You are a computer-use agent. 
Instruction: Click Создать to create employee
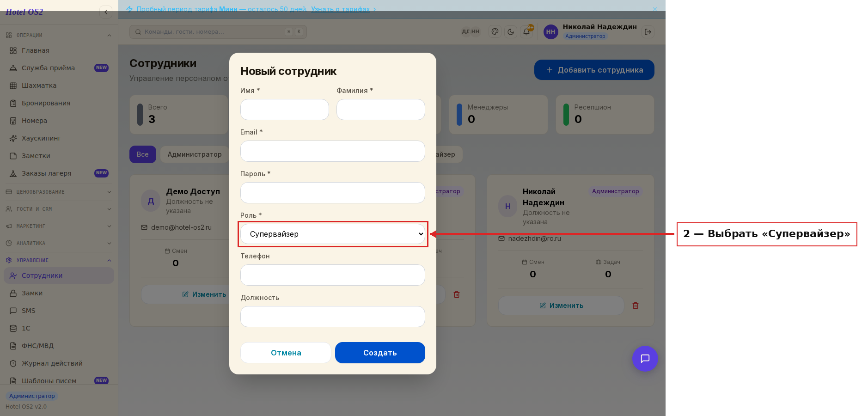point(380,353)
